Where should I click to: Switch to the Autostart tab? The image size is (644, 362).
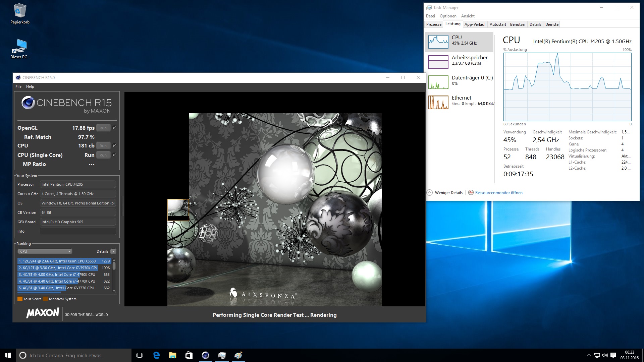[498, 24]
